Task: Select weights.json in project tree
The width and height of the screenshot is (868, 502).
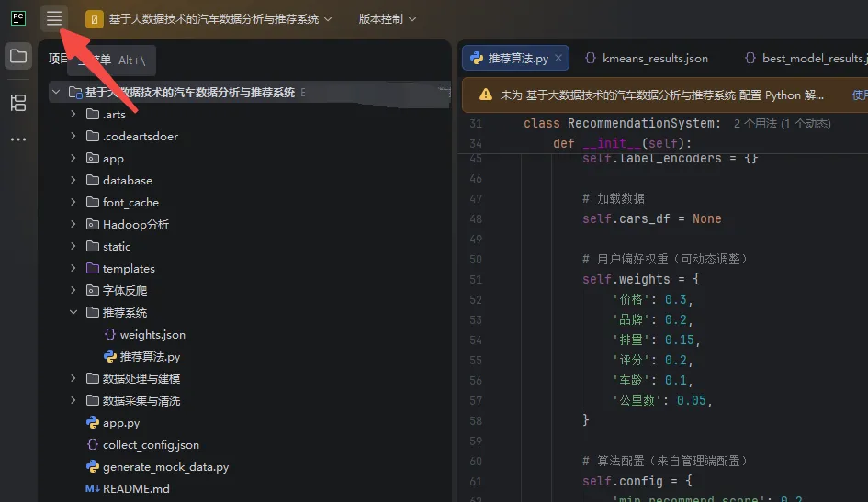Action: [152, 334]
